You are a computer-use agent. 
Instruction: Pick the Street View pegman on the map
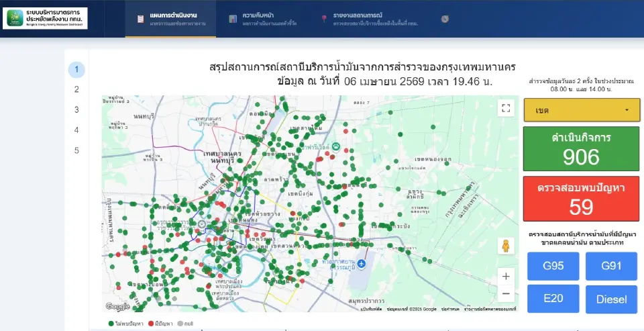[506, 246]
